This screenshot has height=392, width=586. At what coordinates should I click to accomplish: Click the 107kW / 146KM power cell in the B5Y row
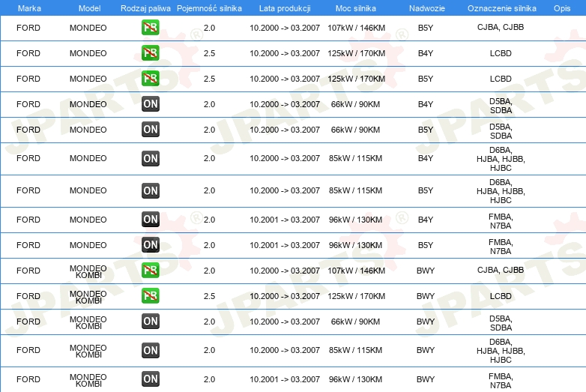[356, 28]
